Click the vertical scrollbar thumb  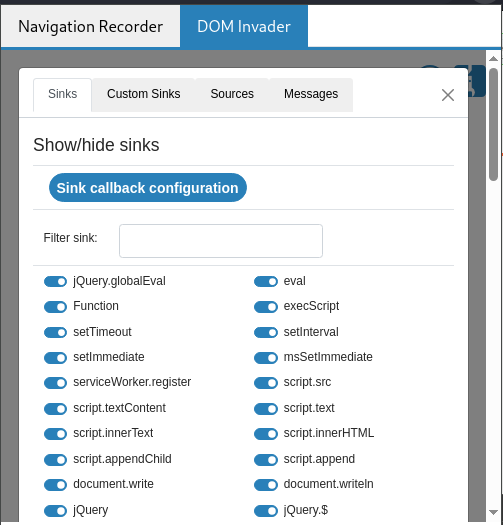493,125
